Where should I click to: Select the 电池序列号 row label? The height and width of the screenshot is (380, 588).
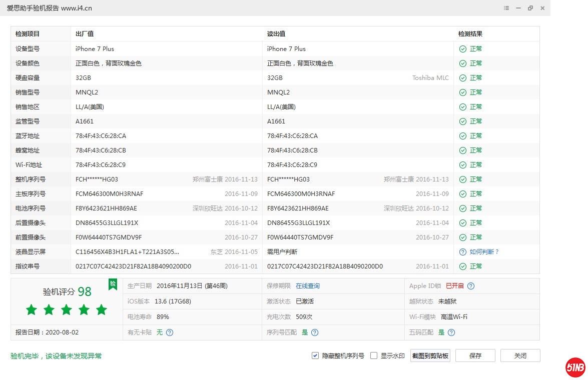coord(31,208)
